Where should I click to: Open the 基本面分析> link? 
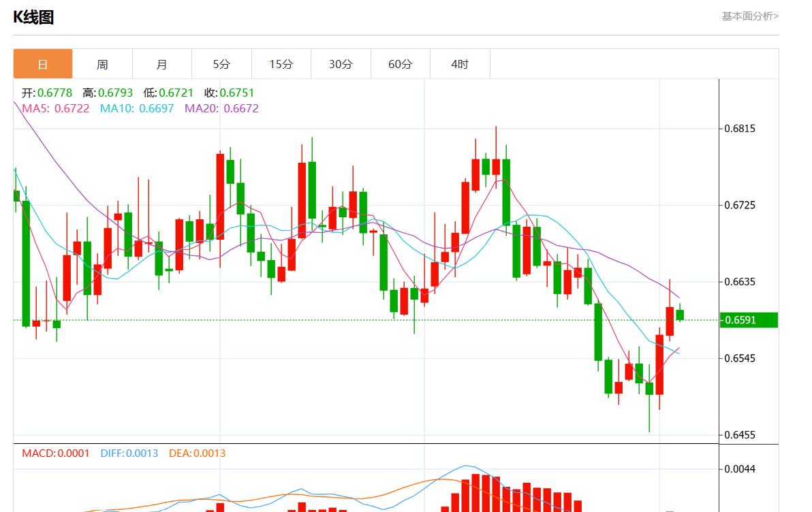(x=750, y=16)
